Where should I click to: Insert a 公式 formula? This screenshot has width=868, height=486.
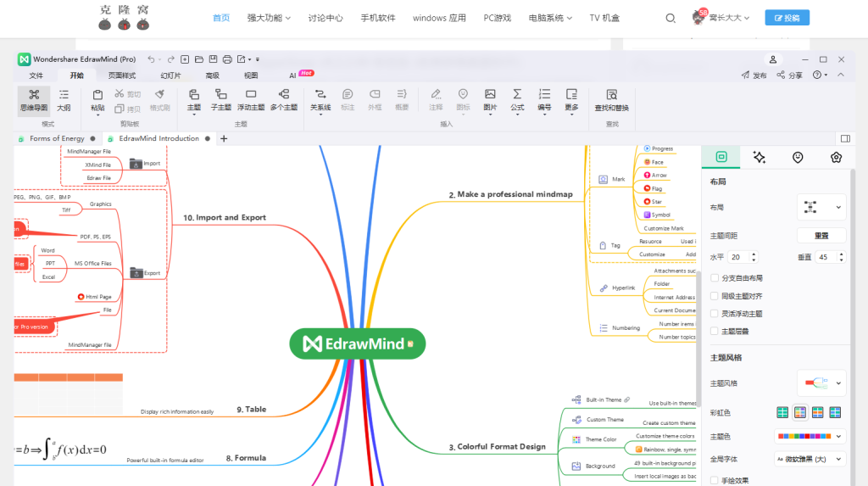(517, 100)
